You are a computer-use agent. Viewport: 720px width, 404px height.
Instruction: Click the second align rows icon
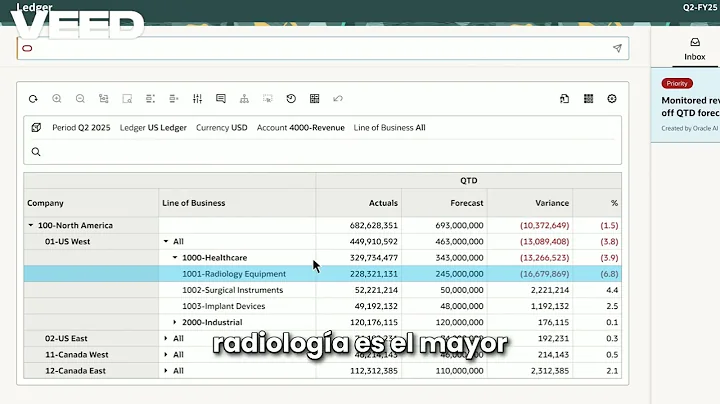(x=174, y=99)
